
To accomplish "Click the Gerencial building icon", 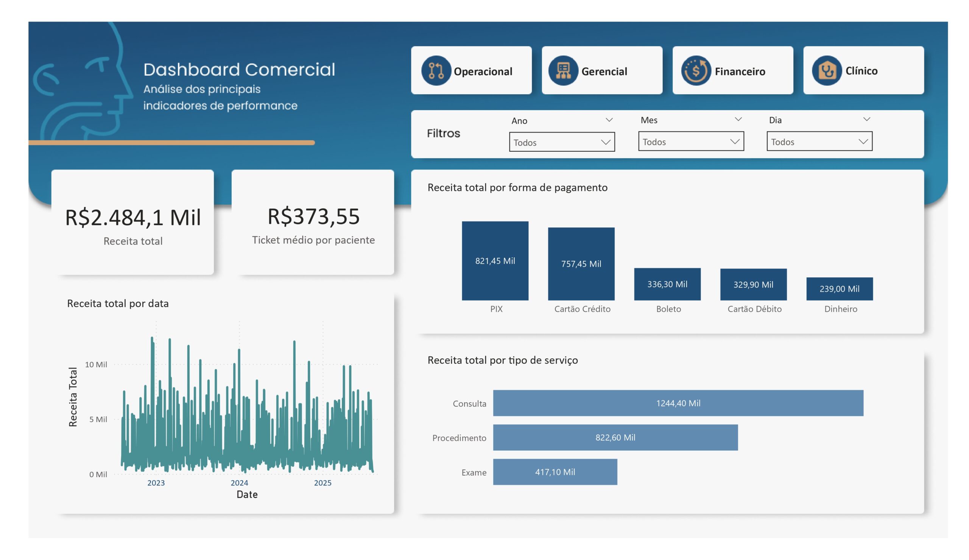I will (563, 71).
